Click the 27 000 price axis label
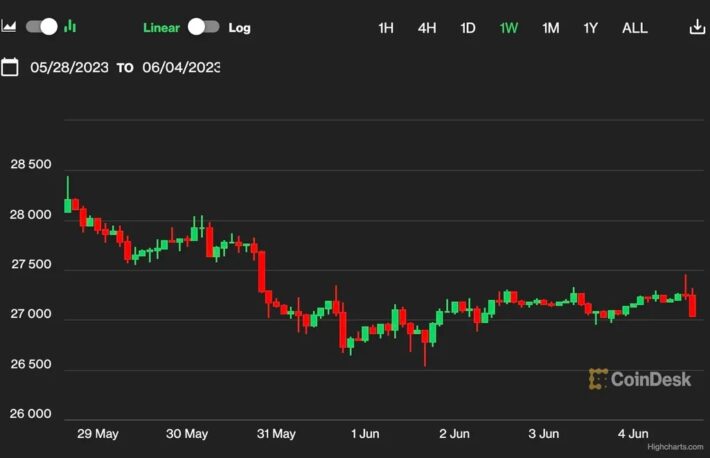 (31, 314)
